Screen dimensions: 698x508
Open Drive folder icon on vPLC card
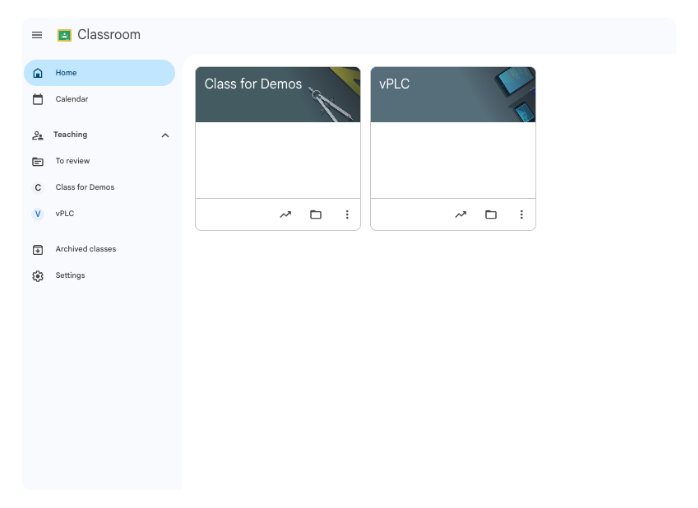click(x=491, y=215)
